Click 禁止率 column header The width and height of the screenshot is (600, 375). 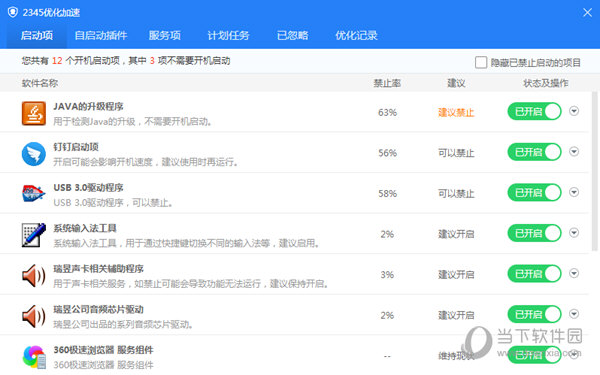click(387, 83)
